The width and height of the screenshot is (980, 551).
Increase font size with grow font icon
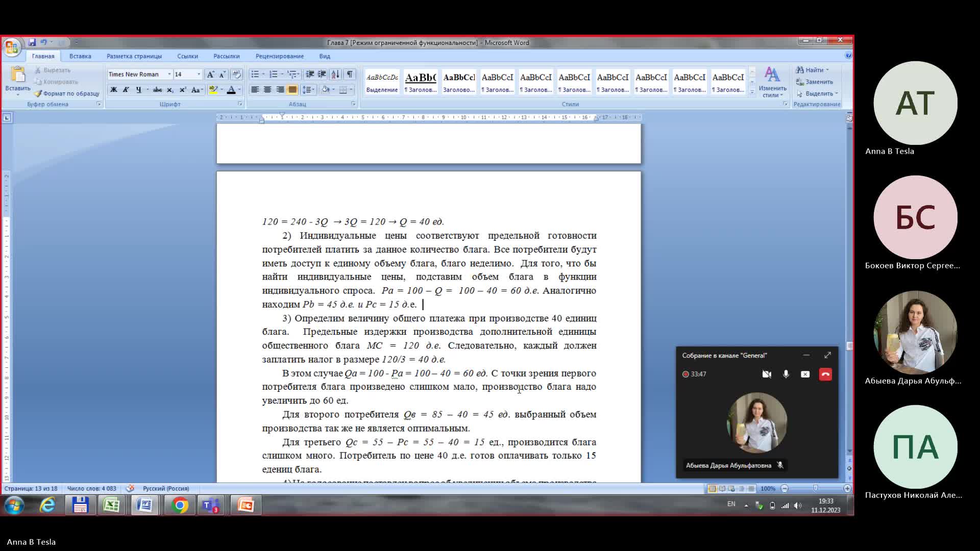(210, 74)
